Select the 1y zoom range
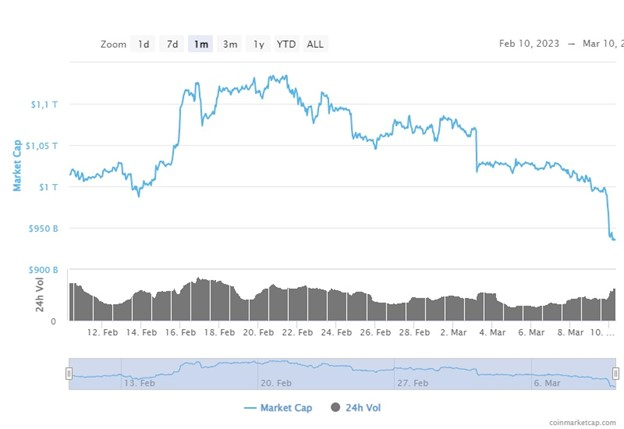624x429 pixels. [x=259, y=44]
